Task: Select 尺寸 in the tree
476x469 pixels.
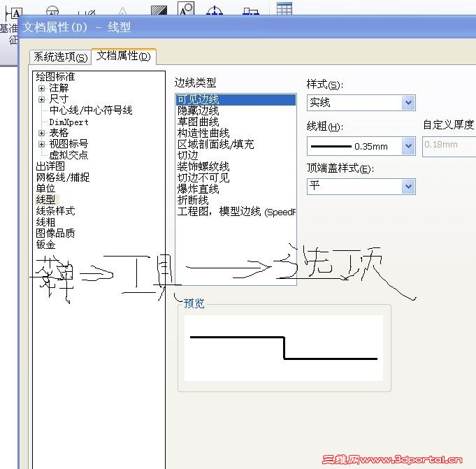Action: (59, 99)
